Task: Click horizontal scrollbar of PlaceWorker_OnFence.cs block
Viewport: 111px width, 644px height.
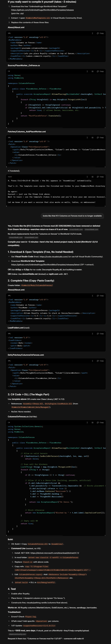Action: coord(35,127)
